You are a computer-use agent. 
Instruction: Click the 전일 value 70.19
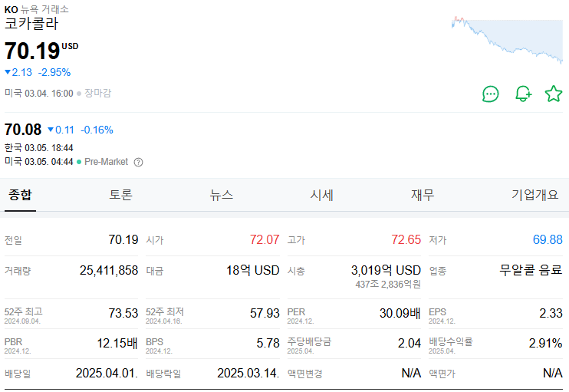(x=123, y=239)
